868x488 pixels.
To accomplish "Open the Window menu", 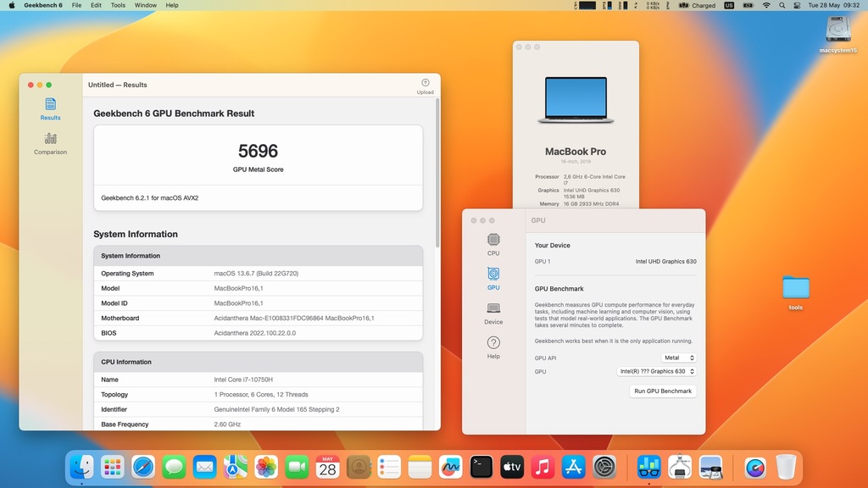I will tap(146, 5).
